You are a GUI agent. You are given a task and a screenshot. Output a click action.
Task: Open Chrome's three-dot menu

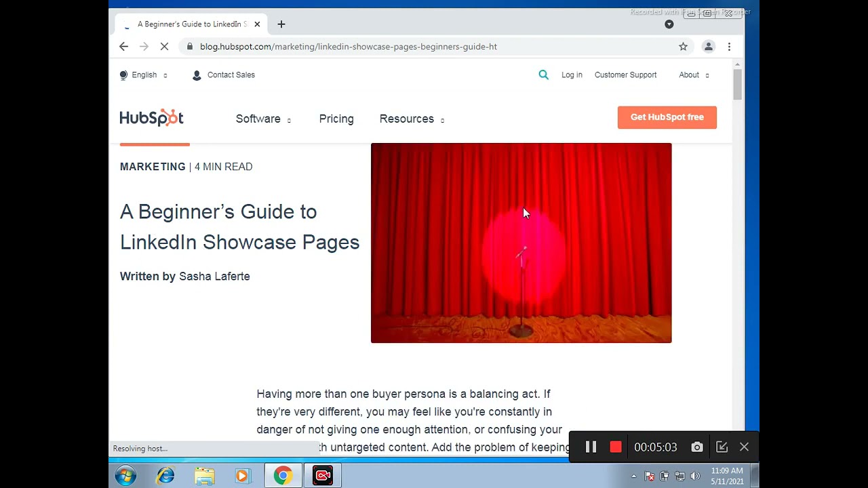pyautogui.click(x=729, y=47)
